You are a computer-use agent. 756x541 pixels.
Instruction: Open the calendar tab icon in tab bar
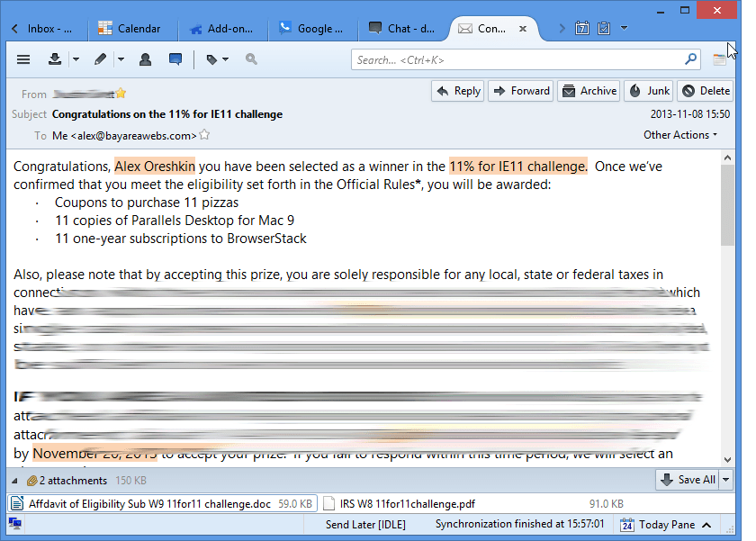tap(582, 28)
